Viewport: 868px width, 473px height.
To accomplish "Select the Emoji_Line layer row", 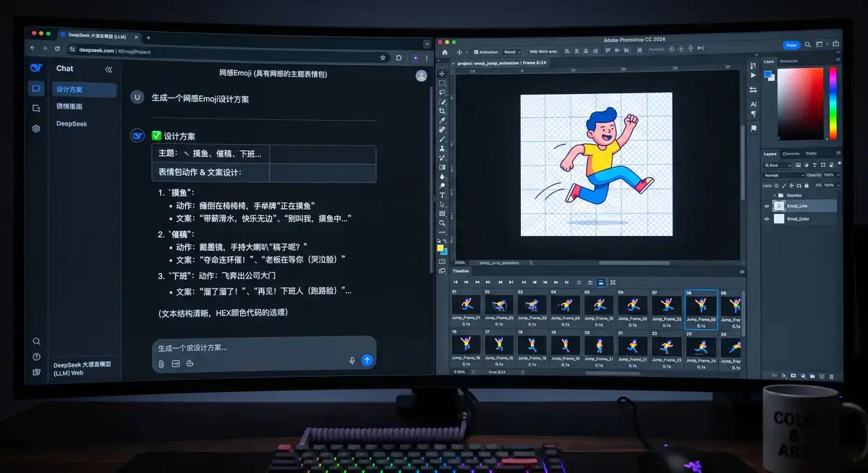I will click(799, 206).
